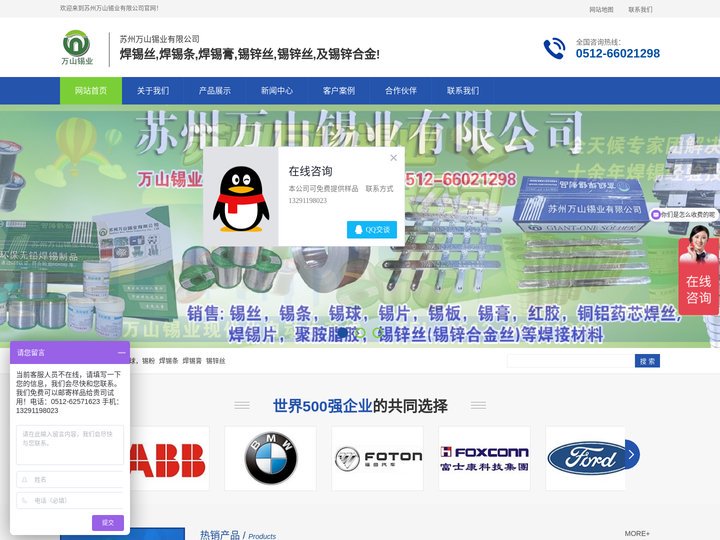Click the 搜索 search button
Screen dimensions: 720x540
pos(647,361)
